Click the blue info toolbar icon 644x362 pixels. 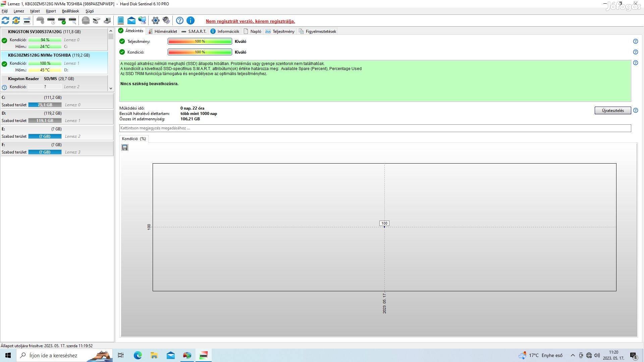191,20
